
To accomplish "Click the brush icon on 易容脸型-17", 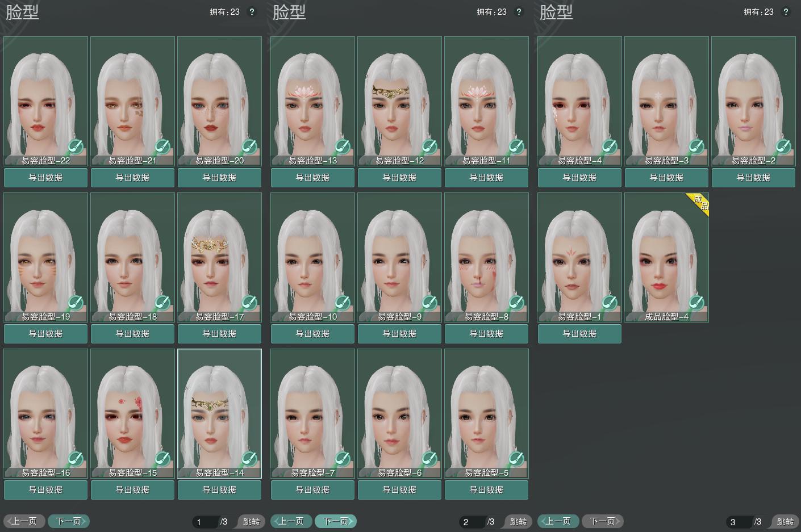I will [x=249, y=303].
